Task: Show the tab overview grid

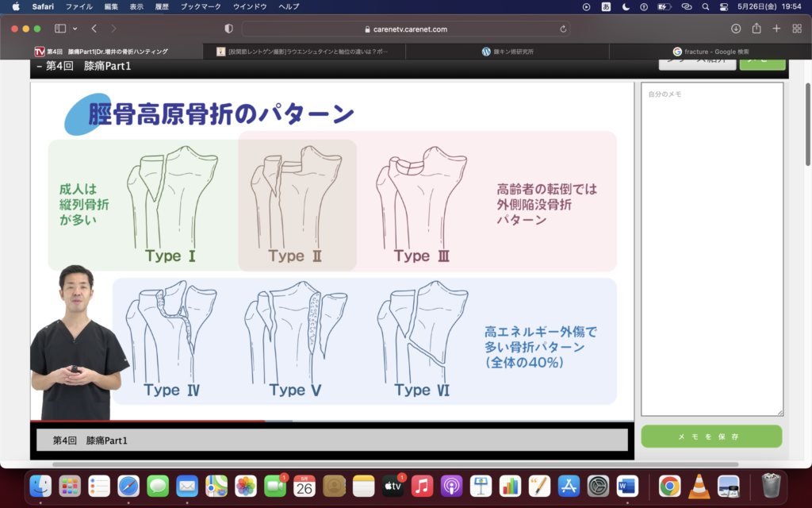Action: pyautogui.click(x=797, y=29)
